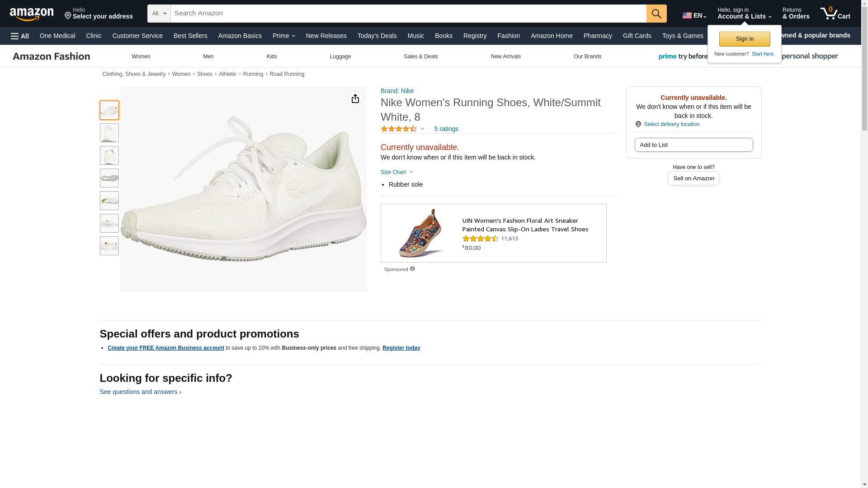Click into the Search Amazon field
This screenshot has width=868, height=488.
coord(408,14)
